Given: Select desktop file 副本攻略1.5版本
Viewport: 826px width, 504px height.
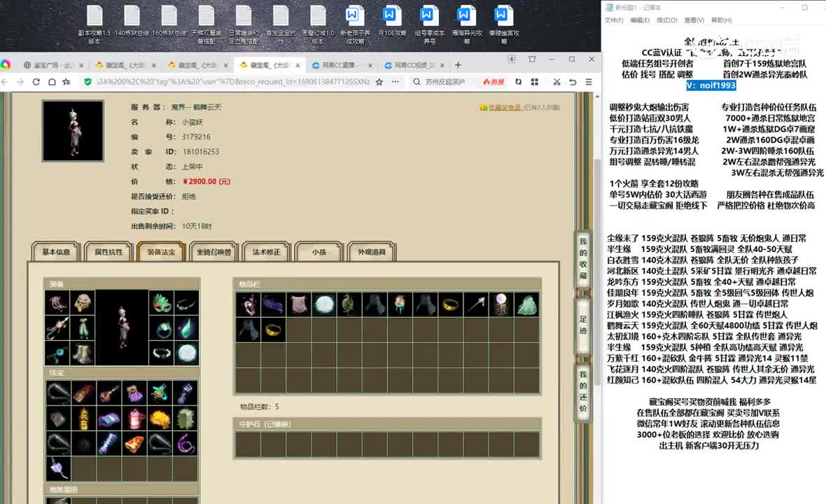Looking at the screenshot, I should (x=94, y=25).
